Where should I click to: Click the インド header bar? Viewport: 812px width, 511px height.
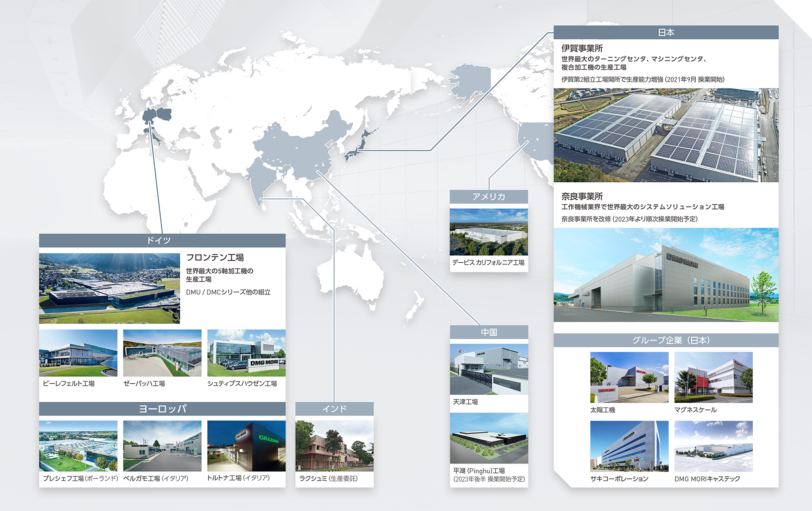pos(335,409)
